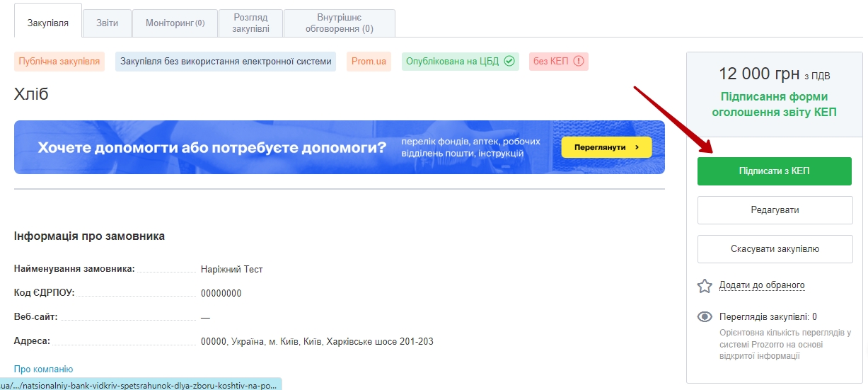Switch to the Звіти tab
This screenshot has width=868, height=390.
click(108, 23)
